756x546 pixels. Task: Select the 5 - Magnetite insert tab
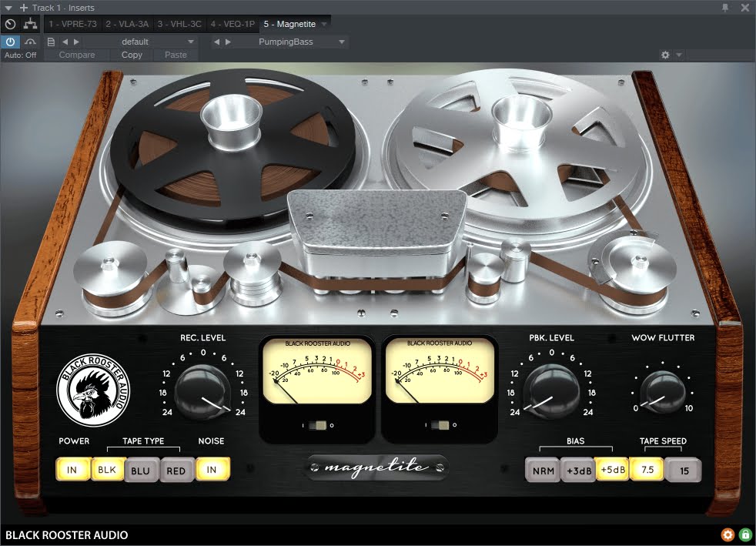pos(289,24)
